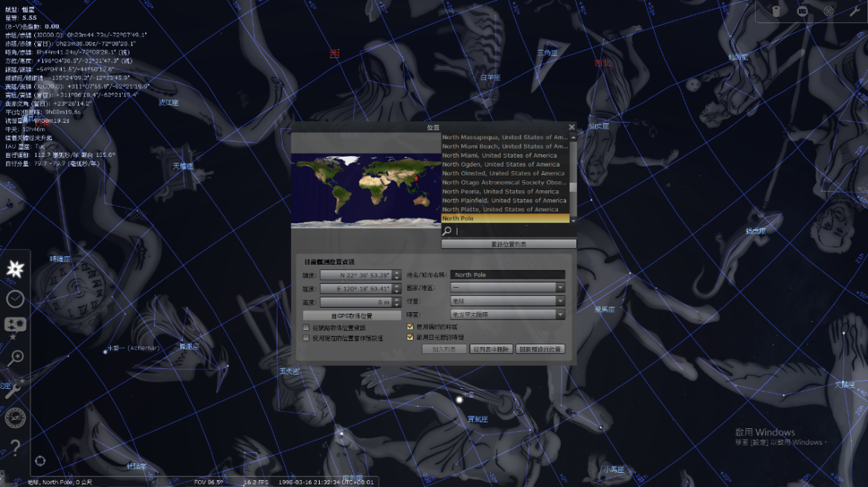
Task: Select North Peoria in the location list
Action: [x=504, y=191]
